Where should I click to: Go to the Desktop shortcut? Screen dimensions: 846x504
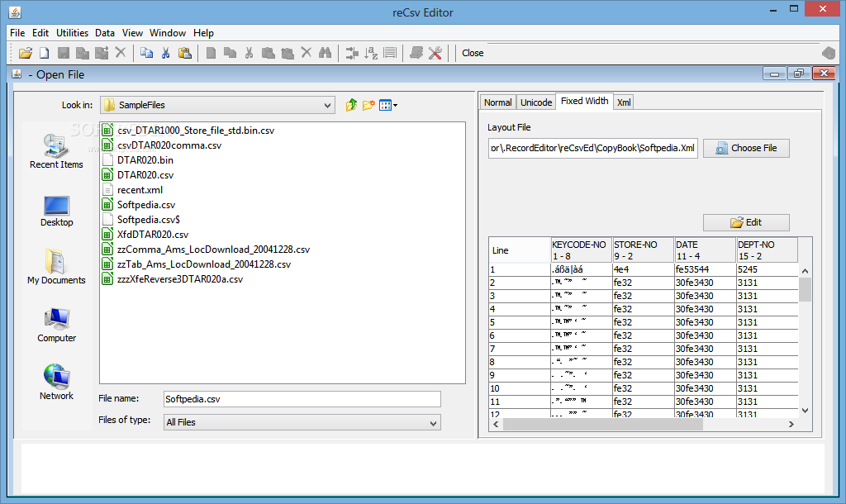pos(56,211)
